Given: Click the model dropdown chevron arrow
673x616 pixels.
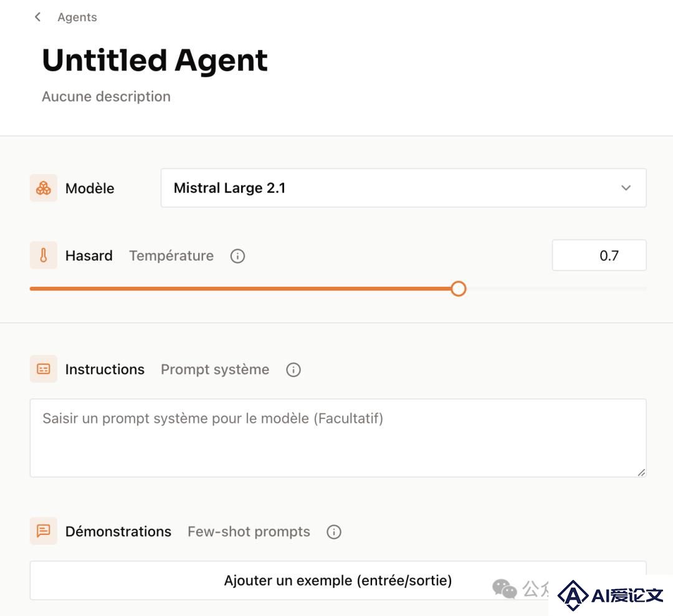Looking at the screenshot, I should point(626,188).
